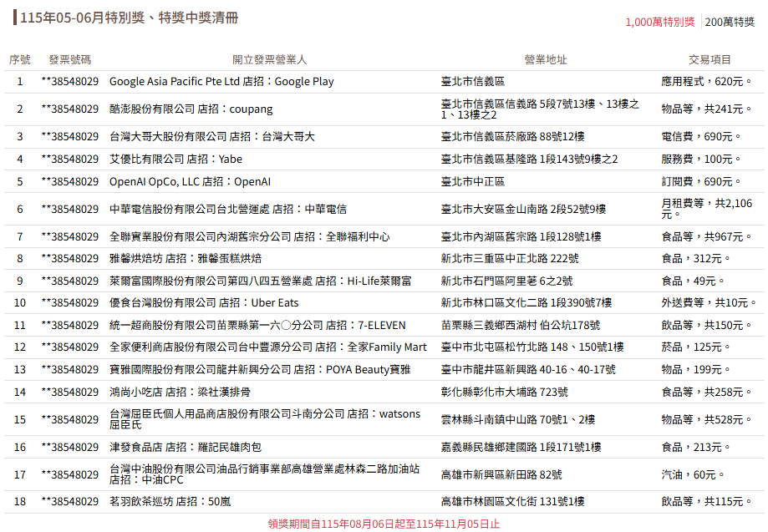Switch to the 1,000萬特別獎 tab
The image size is (768, 532).
click(x=659, y=22)
